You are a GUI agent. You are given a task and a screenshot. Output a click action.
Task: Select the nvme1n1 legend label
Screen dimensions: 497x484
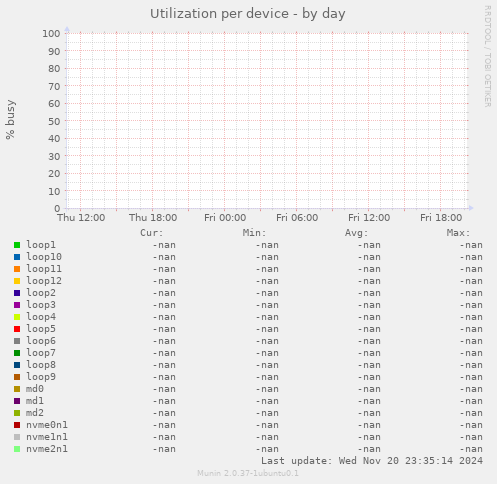tap(47, 437)
